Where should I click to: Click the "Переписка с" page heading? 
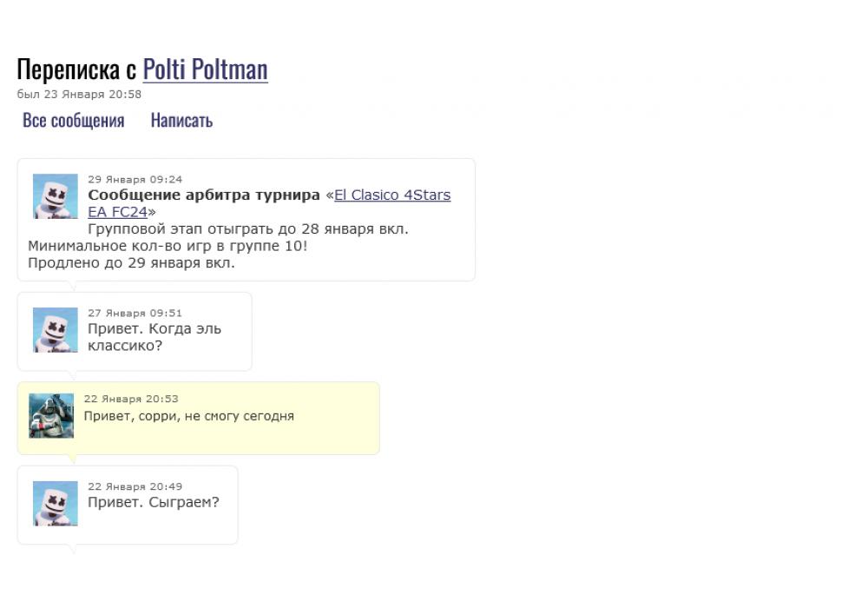pos(76,69)
